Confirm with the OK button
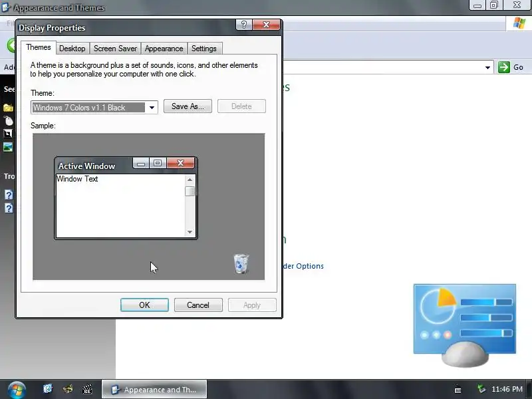Viewport: 532px width, 399px height. click(x=144, y=305)
